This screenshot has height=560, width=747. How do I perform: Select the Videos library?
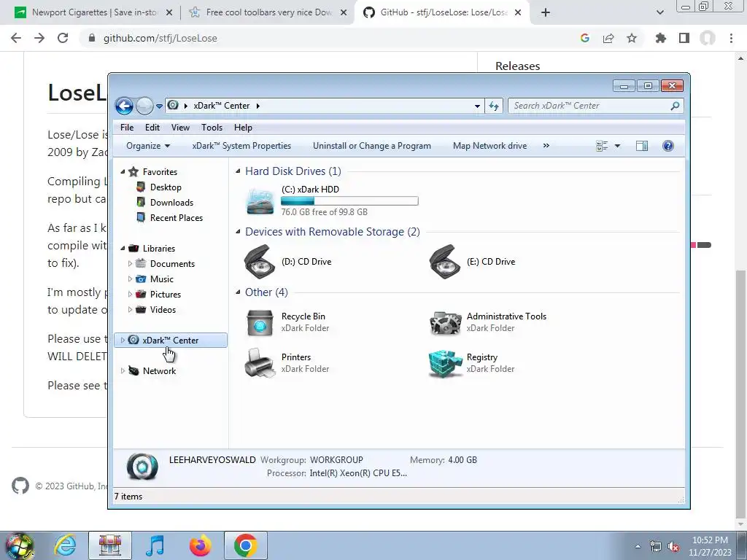click(163, 309)
